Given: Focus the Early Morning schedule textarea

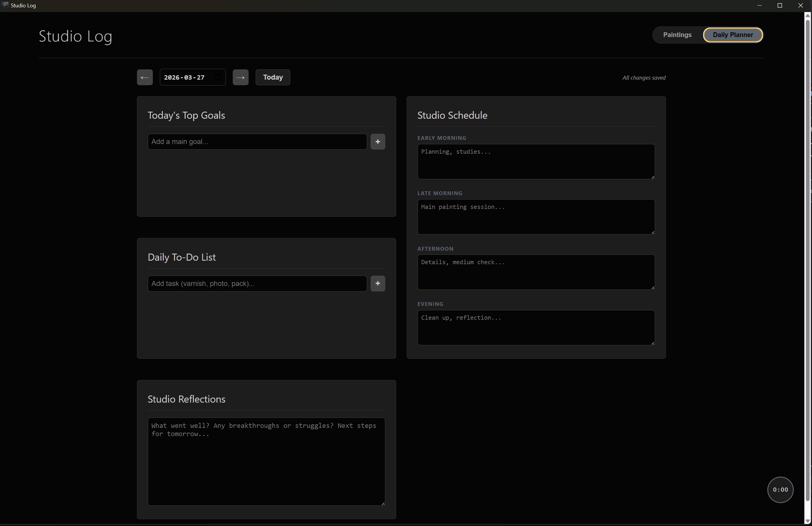Looking at the screenshot, I should (536, 162).
